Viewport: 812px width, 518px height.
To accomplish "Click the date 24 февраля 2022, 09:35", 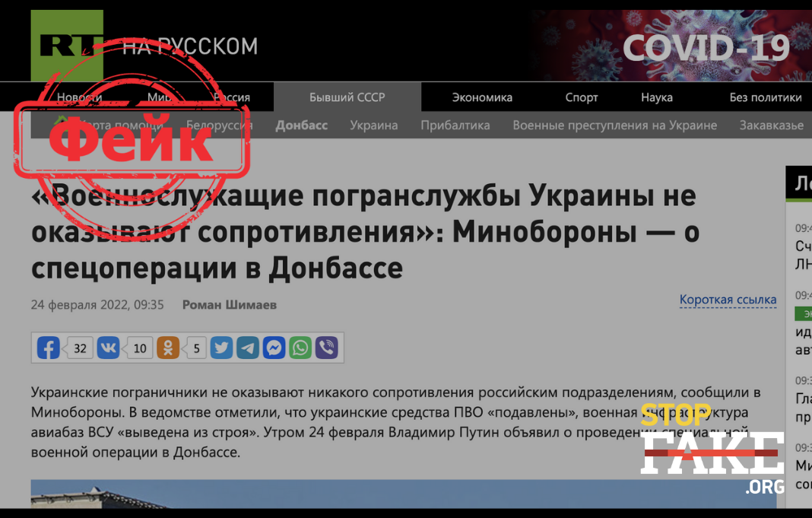I will [x=97, y=304].
